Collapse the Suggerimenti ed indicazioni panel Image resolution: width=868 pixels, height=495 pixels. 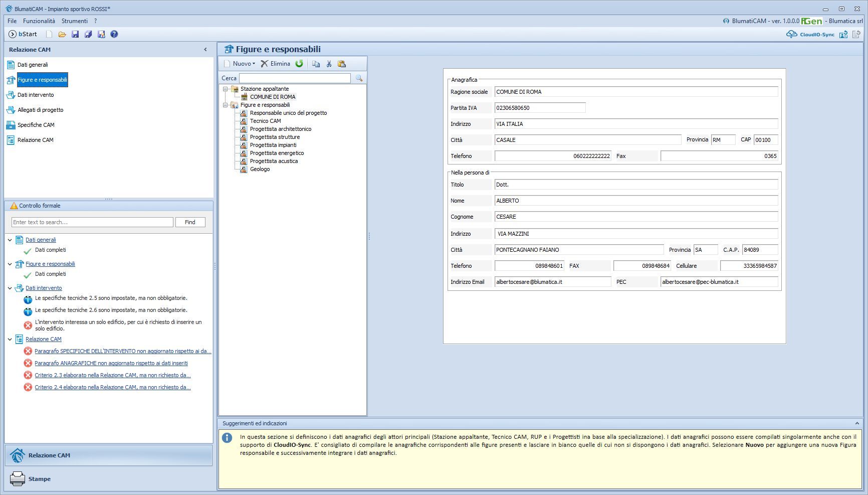[x=857, y=423]
